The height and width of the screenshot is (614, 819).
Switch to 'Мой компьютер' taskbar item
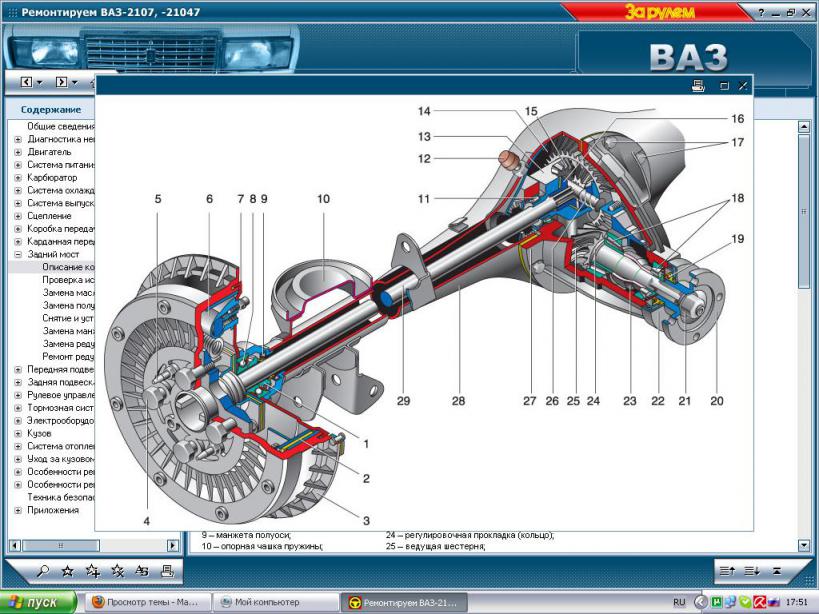point(276,603)
